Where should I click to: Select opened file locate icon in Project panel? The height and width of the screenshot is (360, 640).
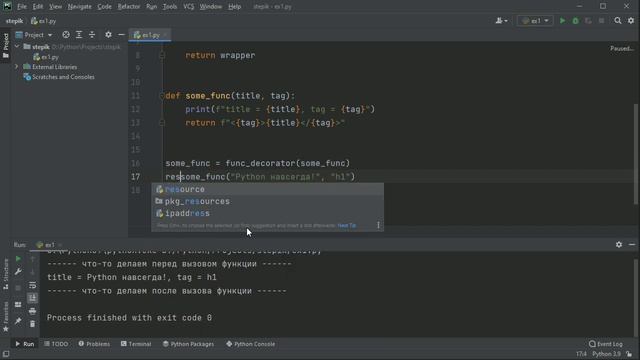point(66,35)
